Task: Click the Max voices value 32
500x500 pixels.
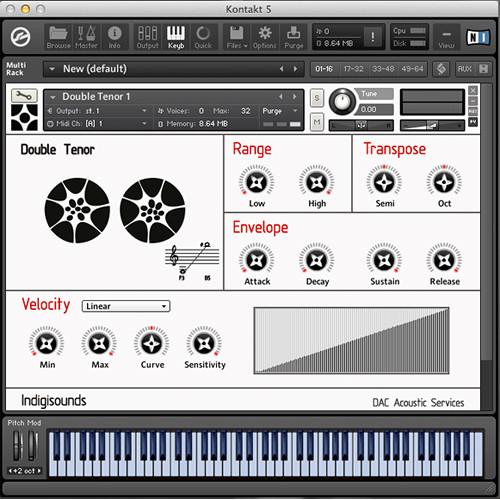Action: [x=246, y=111]
